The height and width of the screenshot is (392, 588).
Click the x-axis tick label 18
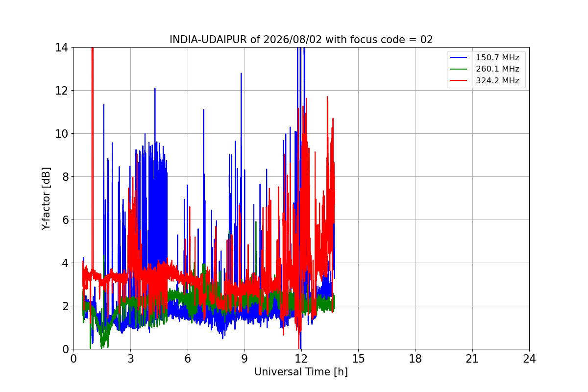pyautogui.click(x=415, y=359)
